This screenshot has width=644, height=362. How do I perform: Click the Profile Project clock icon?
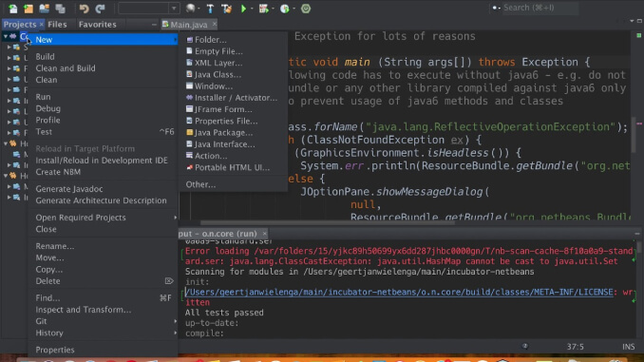point(285,9)
